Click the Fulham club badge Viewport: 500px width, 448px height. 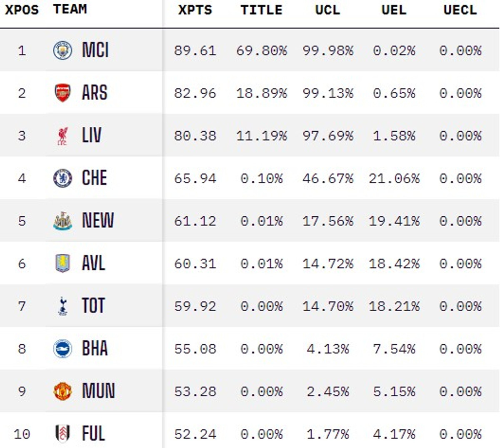pos(62,433)
